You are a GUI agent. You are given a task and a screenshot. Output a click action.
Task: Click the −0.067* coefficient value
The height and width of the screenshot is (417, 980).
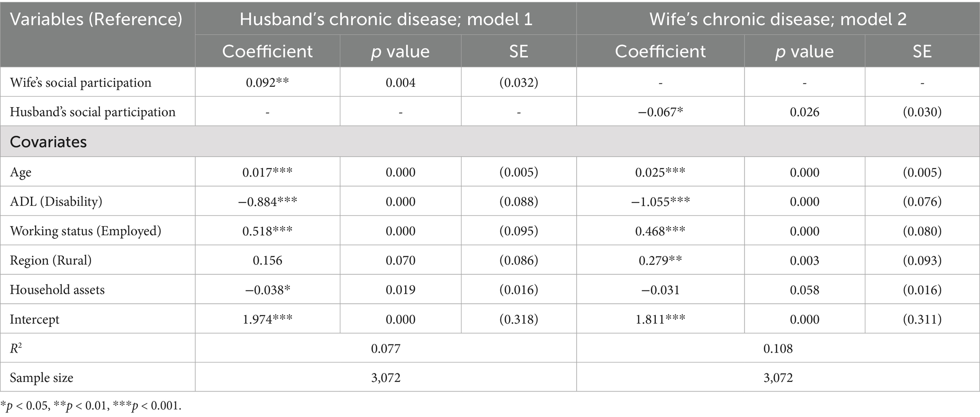pos(660,112)
